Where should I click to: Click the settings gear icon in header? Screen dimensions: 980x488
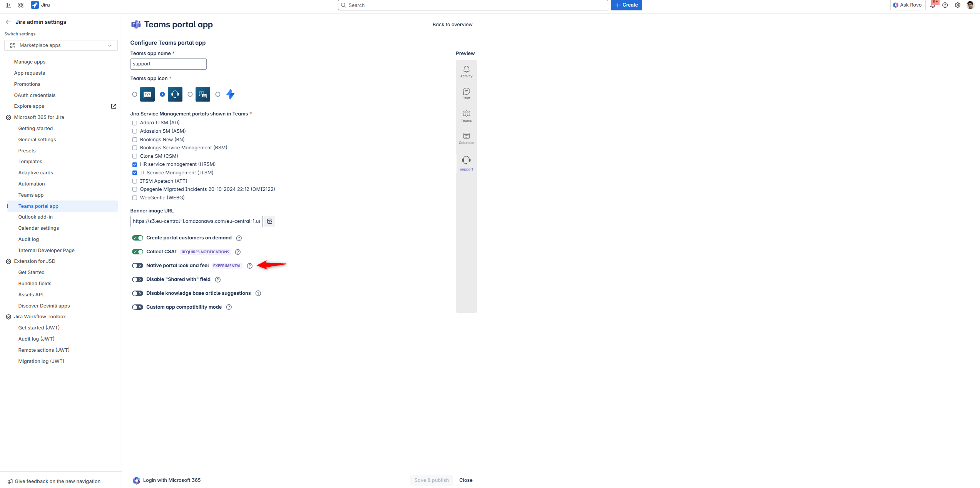click(x=957, y=5)
